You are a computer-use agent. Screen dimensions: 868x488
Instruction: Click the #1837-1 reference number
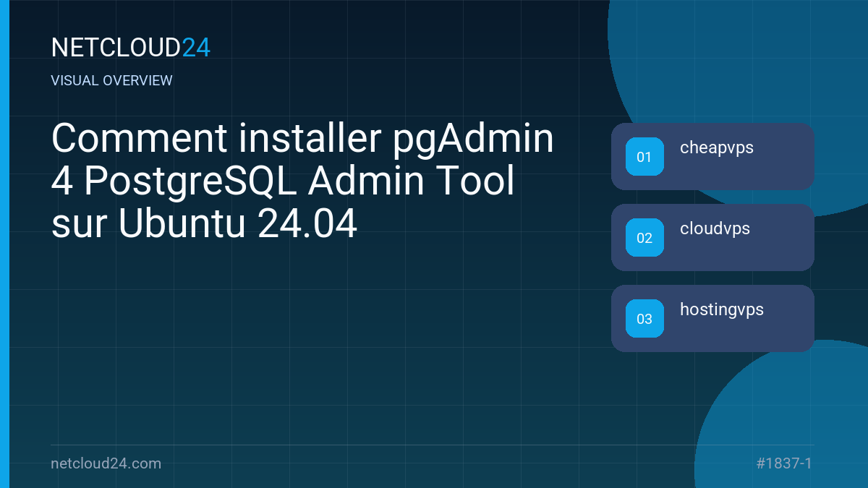pyautogui.click(x=784, y=463)
